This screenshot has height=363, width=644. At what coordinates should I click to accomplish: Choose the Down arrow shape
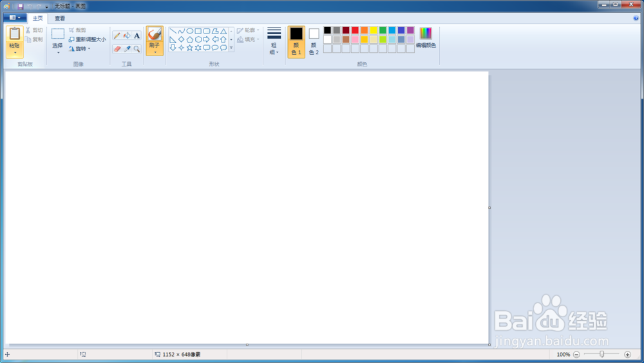pyautogui.click(x=173, y=48)
